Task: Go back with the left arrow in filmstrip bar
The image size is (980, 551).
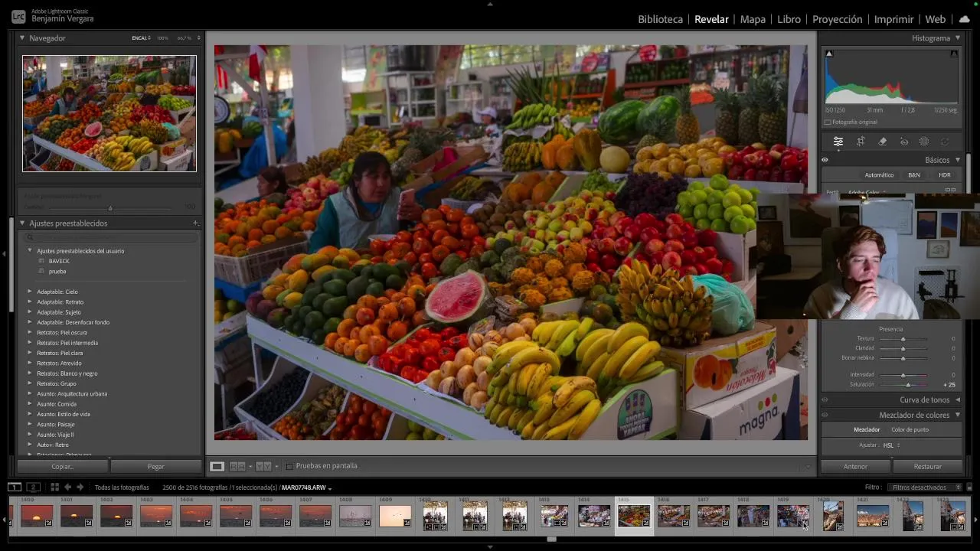Action: pos(67,487)
